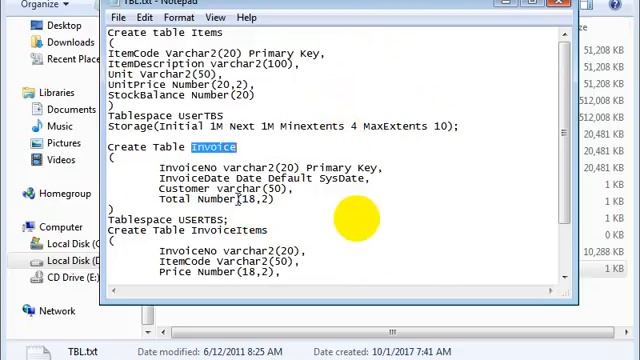Open the View menu in Notepad
640x360 pixels.
click(x=215, y=18)
